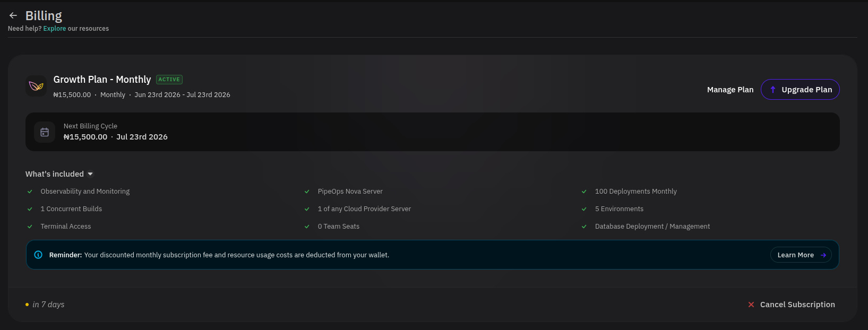The width and height of the screenshot is (868, 330).
Task: Click the checkmark beside 100 Deployments Monthly
Action: pos(584,192)
